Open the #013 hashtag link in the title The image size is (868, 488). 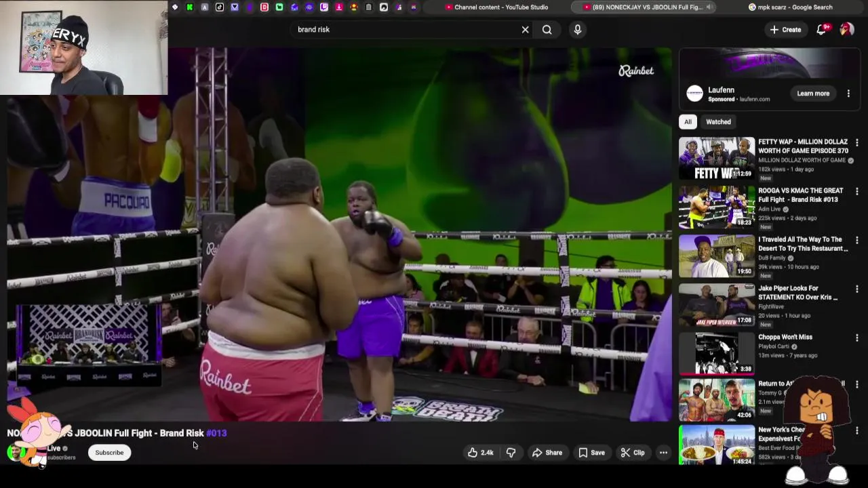tap(216, 433)
